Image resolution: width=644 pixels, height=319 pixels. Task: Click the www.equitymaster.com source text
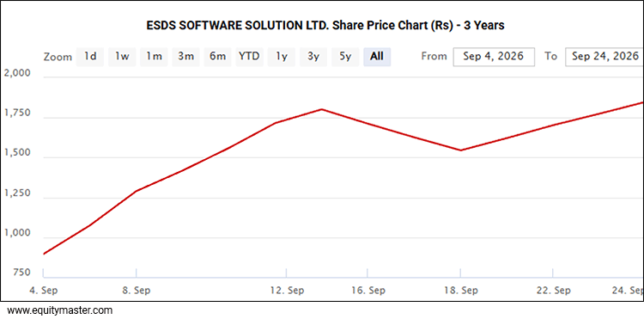click(60, 310)
